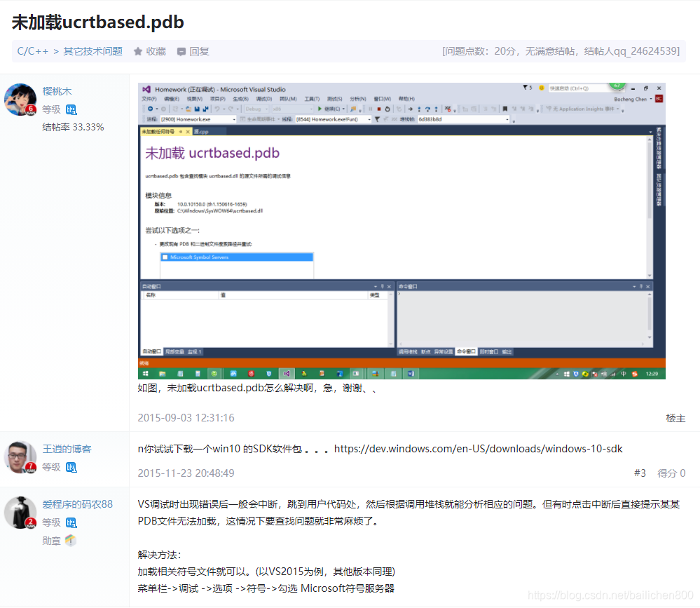Click the bookmark toolbar icon
The image size is (700, 608).
505,109
